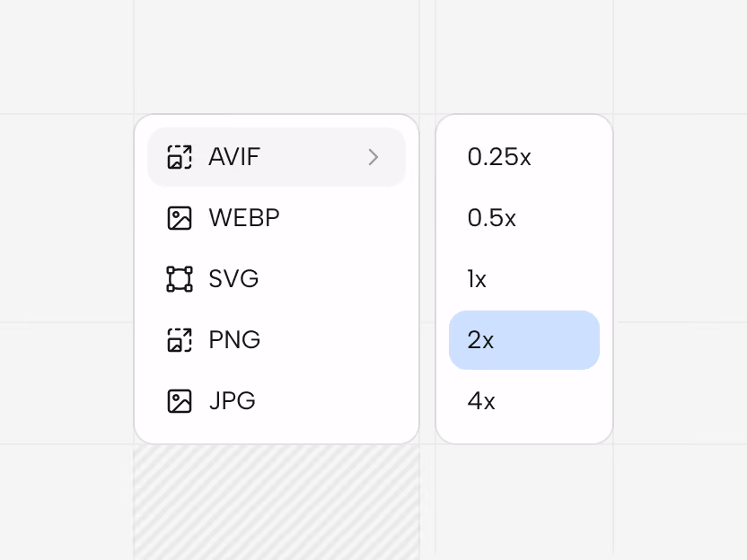This screenshot has height=560, width=747.
Task: Choose the WEBP export option
Action: tap(277, 218)
